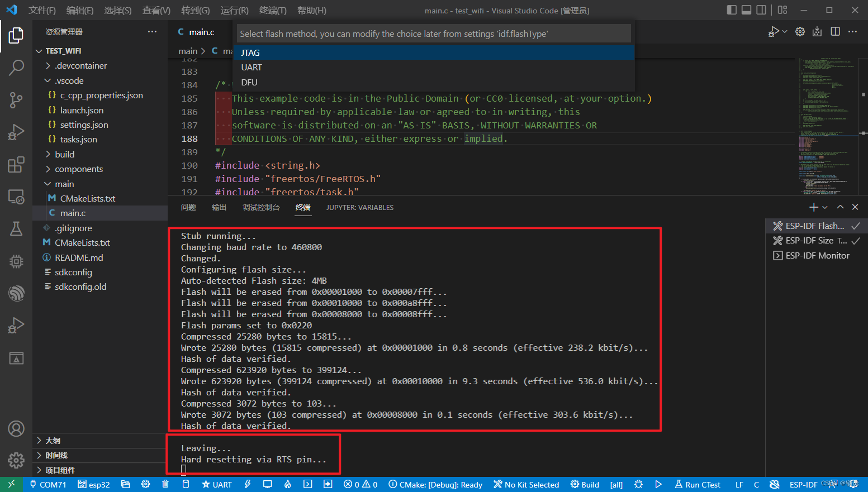Image resolution: width=868 pixels, height=492 pixels.
Task: Expand the build folder
Action: 99,154
